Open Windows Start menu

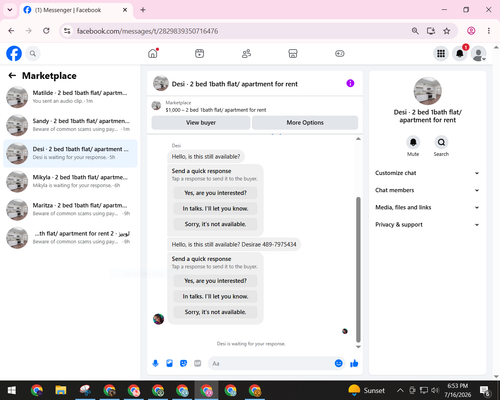tap(12, 390)
